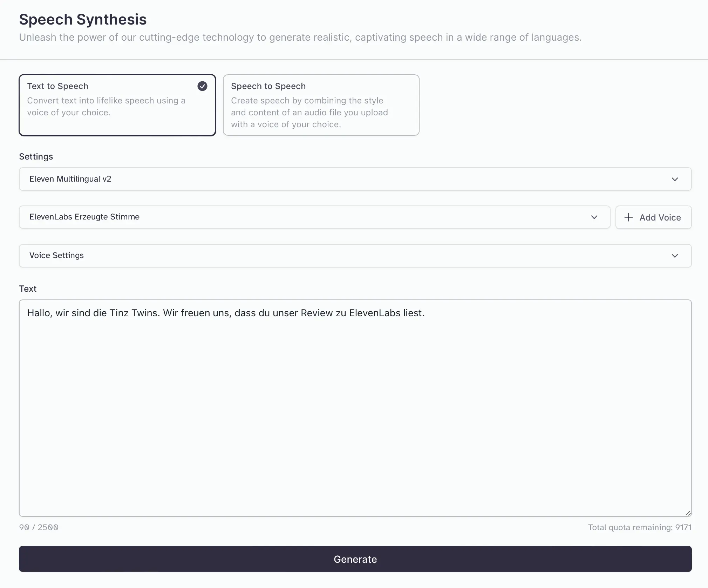Click the Total quota remaining: 9171 text
708x588 pixels.
click(640, 527)
